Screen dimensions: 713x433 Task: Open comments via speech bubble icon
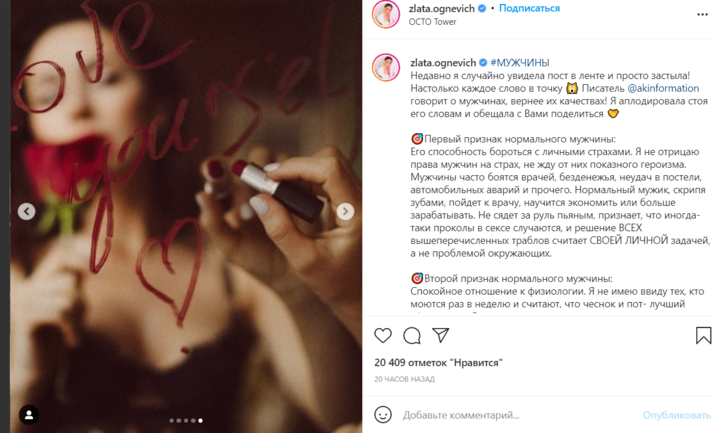412,336
